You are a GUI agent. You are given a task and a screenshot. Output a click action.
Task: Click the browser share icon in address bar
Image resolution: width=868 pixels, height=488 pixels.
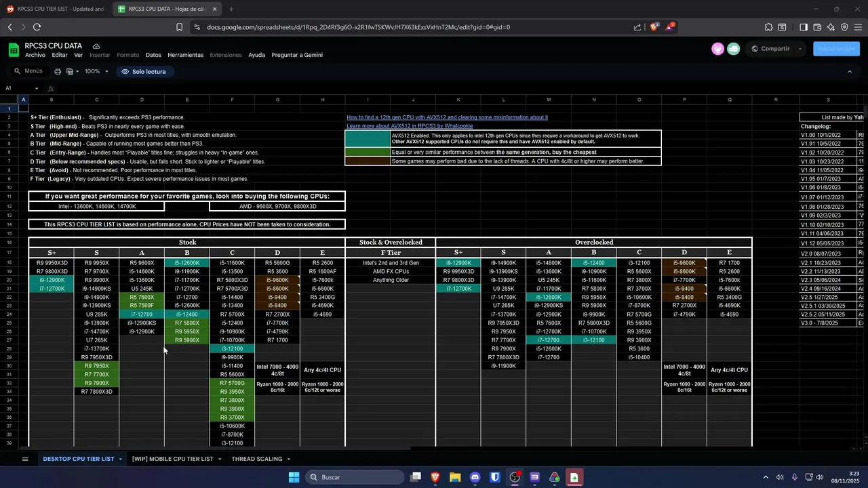(x=637, y=27)
